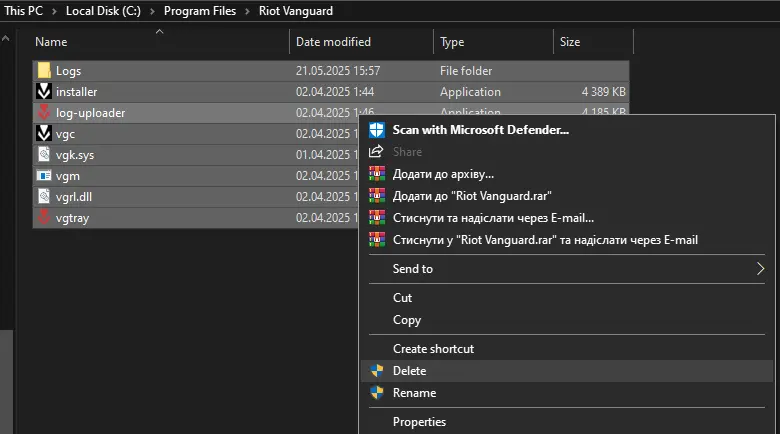Image resolution: width=780 pixels, height=434 pixels.
Task: Select the vgk.sys file name
Action: tap(75, 155)
